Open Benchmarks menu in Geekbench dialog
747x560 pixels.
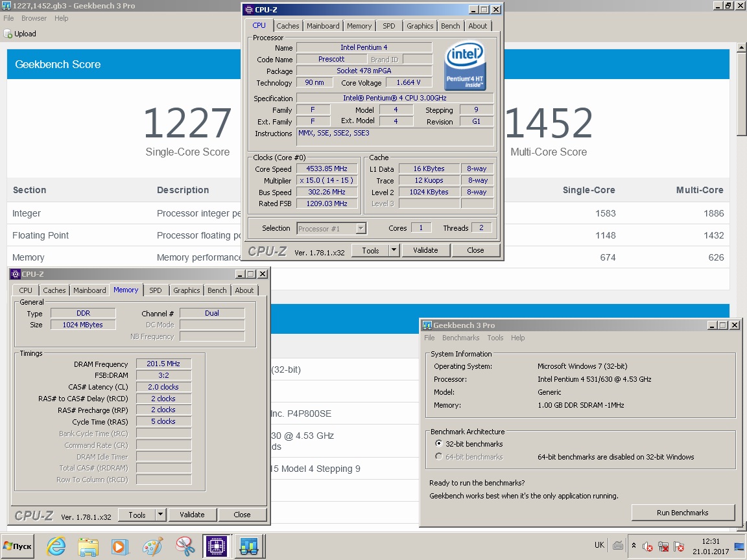tap(460, 338)
